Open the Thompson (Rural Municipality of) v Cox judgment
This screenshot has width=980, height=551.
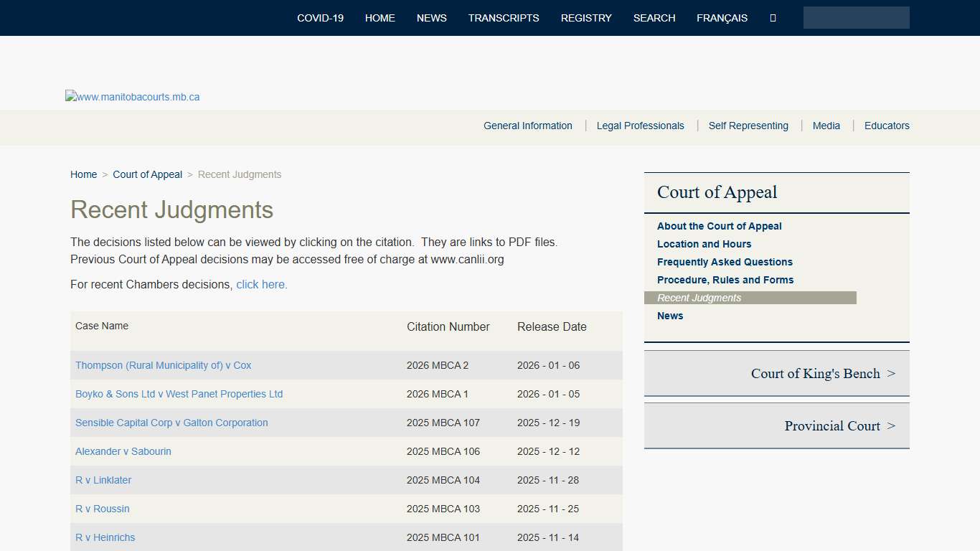point(163,365)
